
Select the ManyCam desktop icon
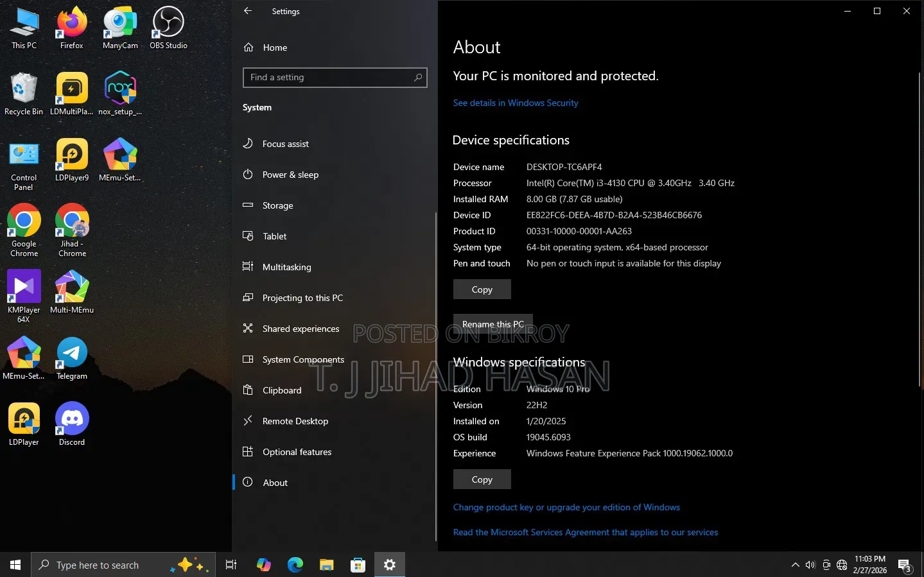pyautogui.click(x=120, y=29)
